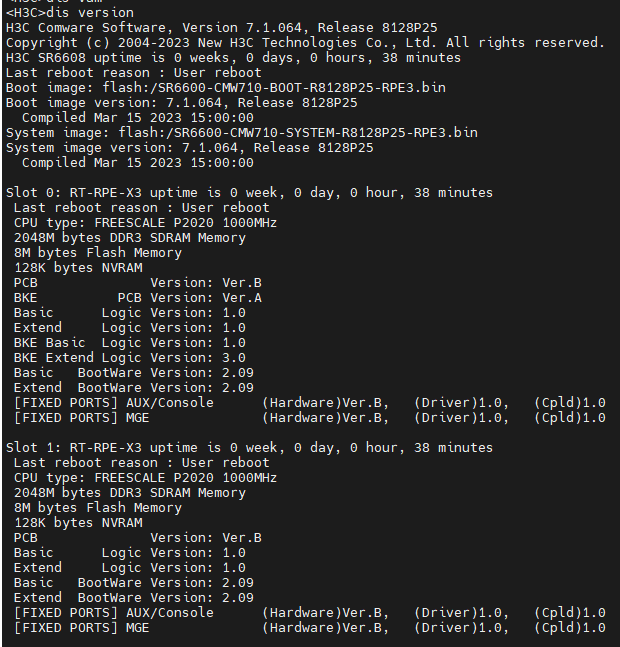The width and height of the screenshot is (620, 647).
Task: Click Slot 0 128K bytes NVRAM line
Action: tap(78, 268)
